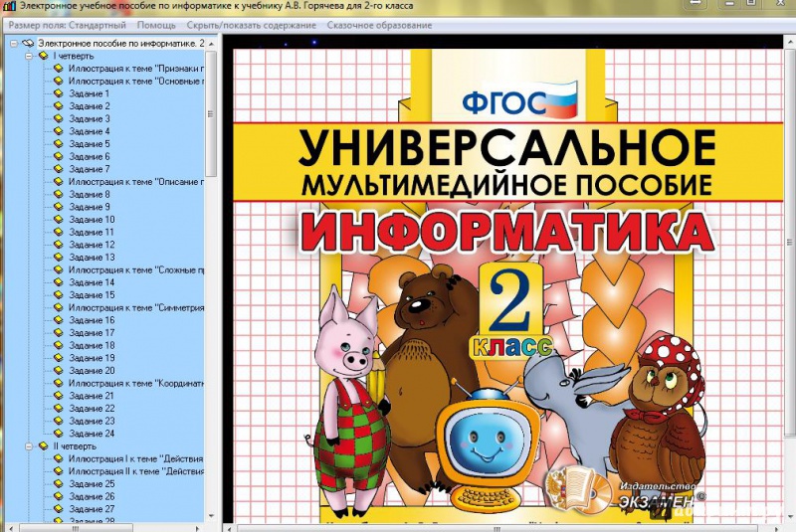796x532 pixels.
Task: Open 'Иллюстрация к теме "Координаты' tree item
Action: click(136, 383)
